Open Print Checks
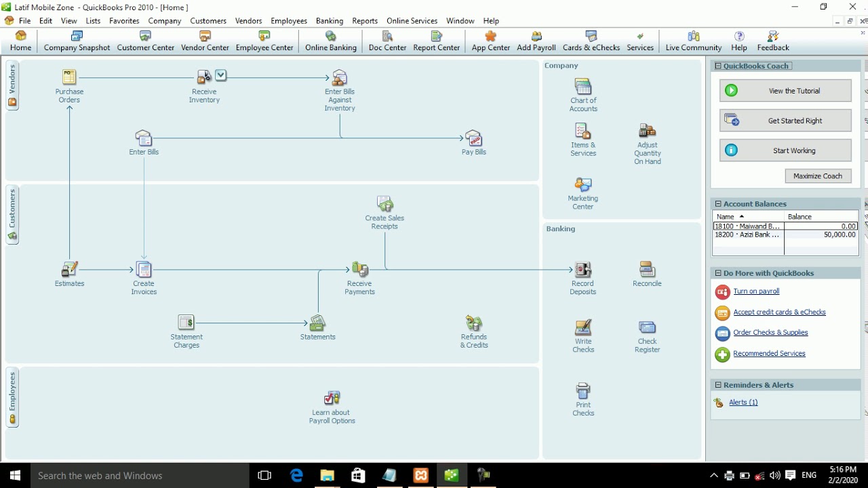Screen dimensions: 868x488 (583, 391)
